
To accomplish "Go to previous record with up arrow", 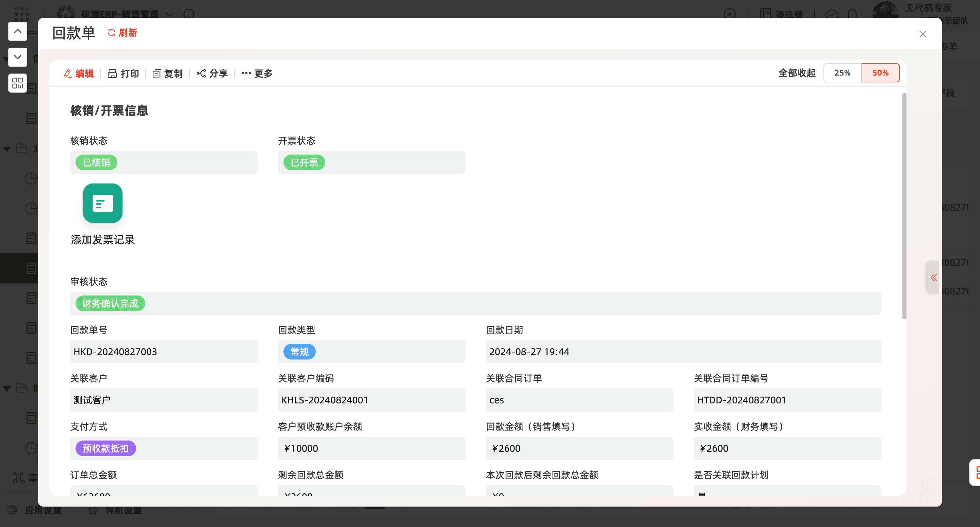I will click(x=17, y=31).
